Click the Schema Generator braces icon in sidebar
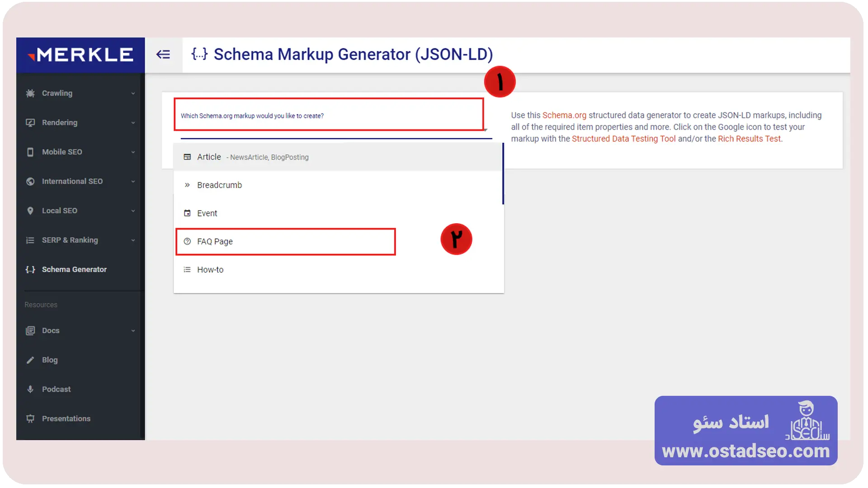This screenshot has width=868, height=488. coord(30,269)
